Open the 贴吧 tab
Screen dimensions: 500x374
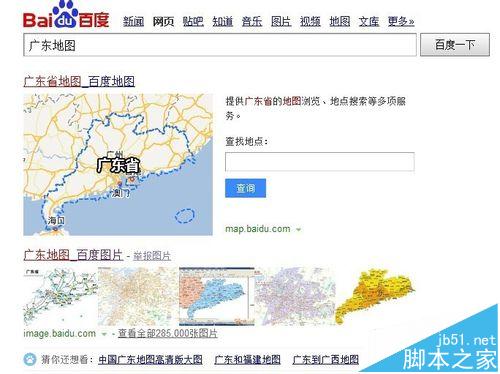click(x=193, y=22)
